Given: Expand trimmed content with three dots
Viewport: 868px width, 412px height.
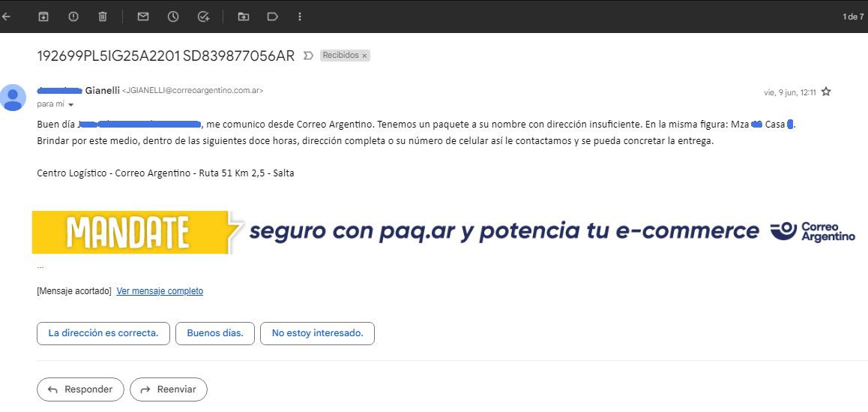Looking at the screenshot, I should pyautogui.click(x=40, y=266).
